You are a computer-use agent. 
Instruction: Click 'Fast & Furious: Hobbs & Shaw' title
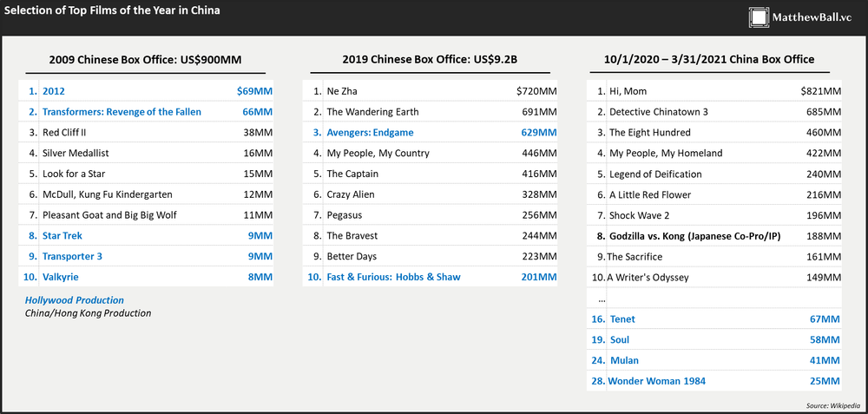point(393,277)
